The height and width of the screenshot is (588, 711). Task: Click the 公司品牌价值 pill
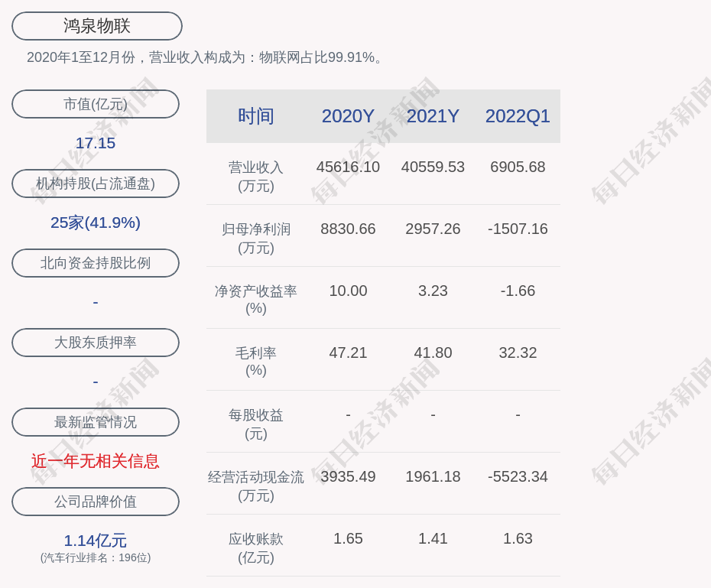pos(96,502)
